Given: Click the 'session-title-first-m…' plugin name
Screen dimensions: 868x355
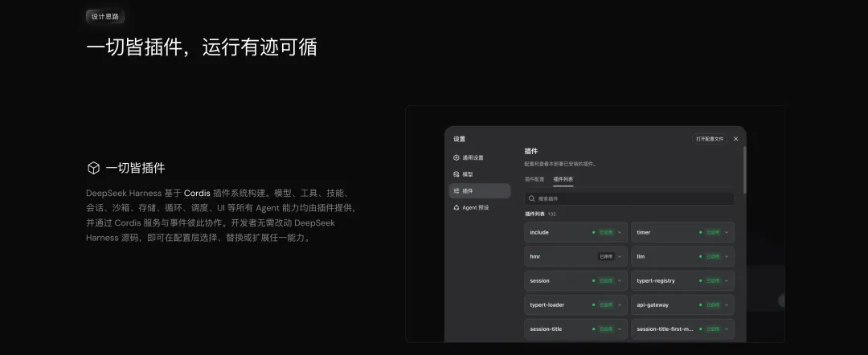Looking at the screenshot, I should pyautogui.click(x=665, y=329).
